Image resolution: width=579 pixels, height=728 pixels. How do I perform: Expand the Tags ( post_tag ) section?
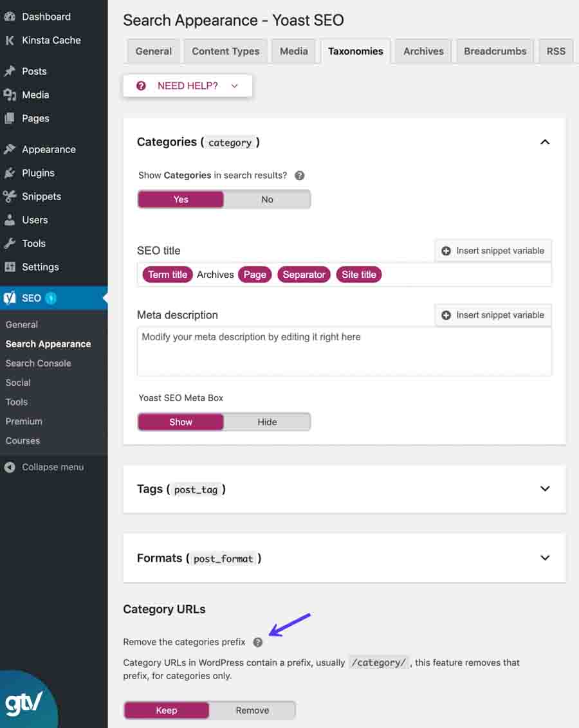[x=545, y=489]
